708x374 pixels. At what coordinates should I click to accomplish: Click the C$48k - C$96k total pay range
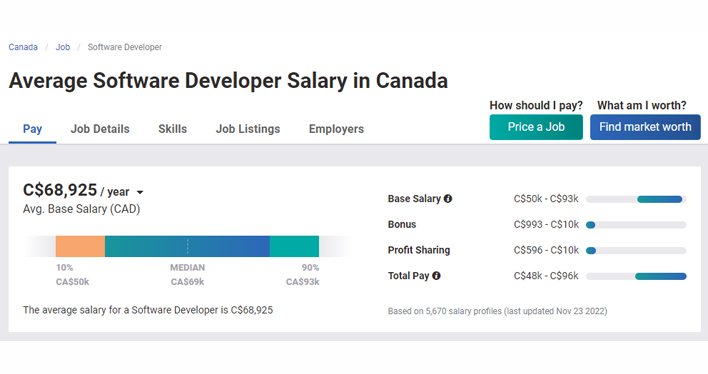coord(546,276)
